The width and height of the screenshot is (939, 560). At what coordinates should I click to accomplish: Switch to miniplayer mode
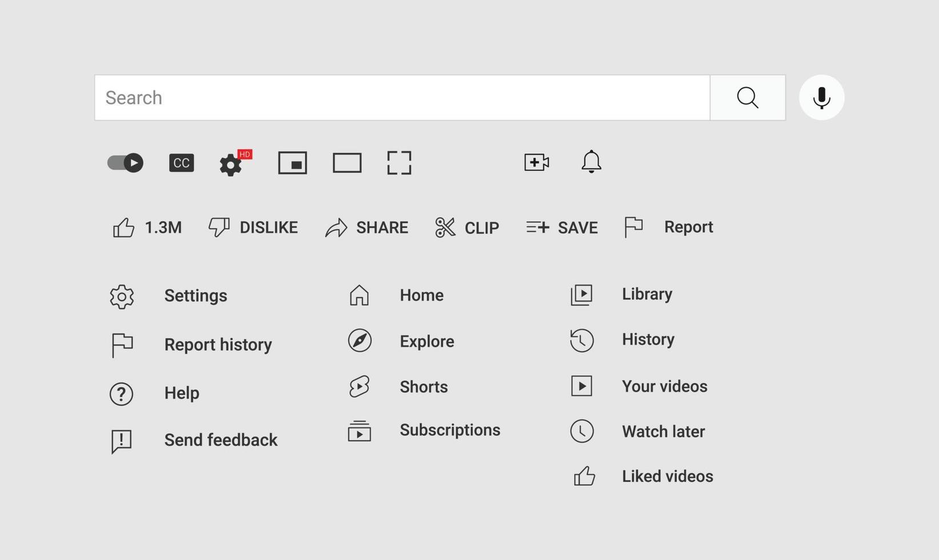pos(292,162)
